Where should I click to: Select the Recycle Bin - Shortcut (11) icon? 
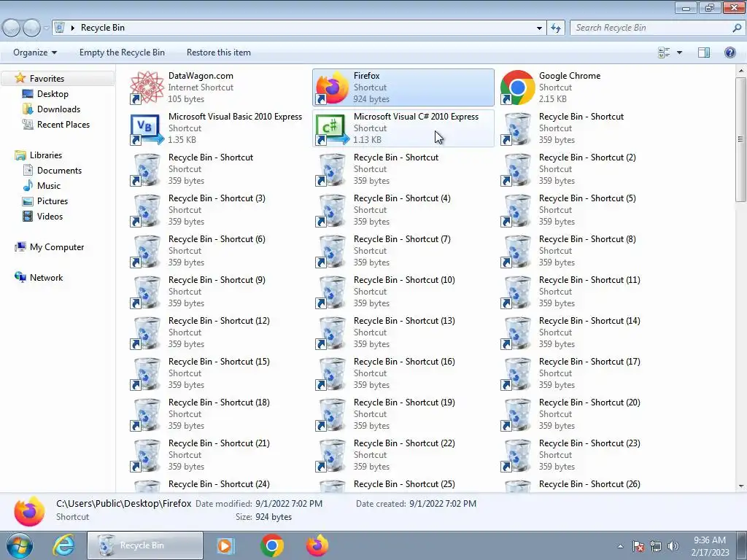[517, 292]
